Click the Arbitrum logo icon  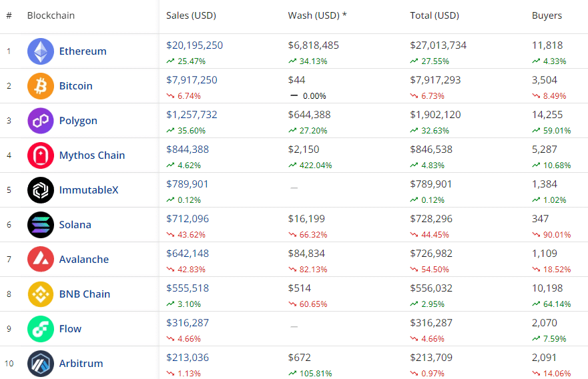41,364
